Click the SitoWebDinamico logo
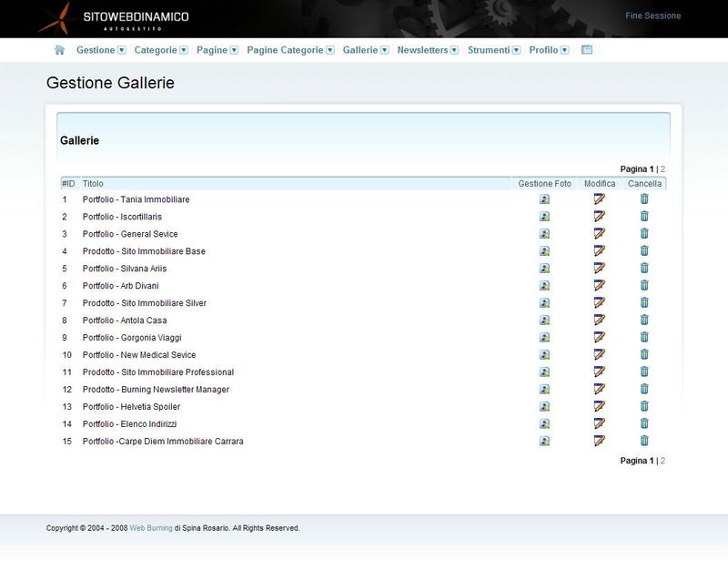Viewport: 728px width, 570px height. click(114, 18)
